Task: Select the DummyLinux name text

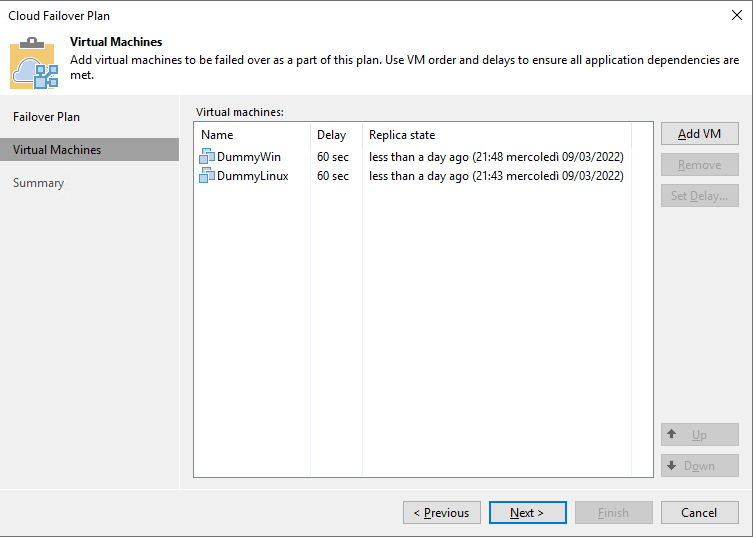Action: point(253,176)
